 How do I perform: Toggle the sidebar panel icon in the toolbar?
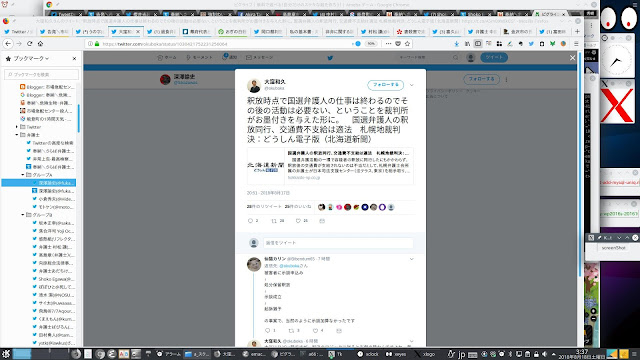[478, 44]
